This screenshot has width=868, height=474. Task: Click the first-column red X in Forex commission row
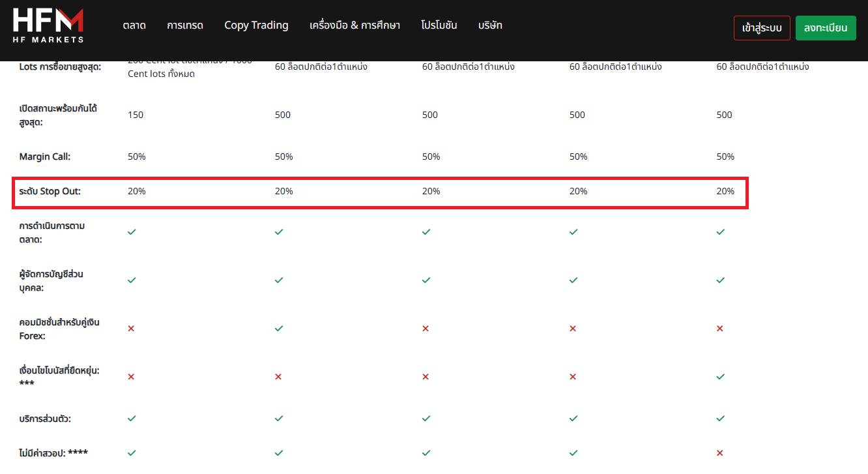pos(132,329)
